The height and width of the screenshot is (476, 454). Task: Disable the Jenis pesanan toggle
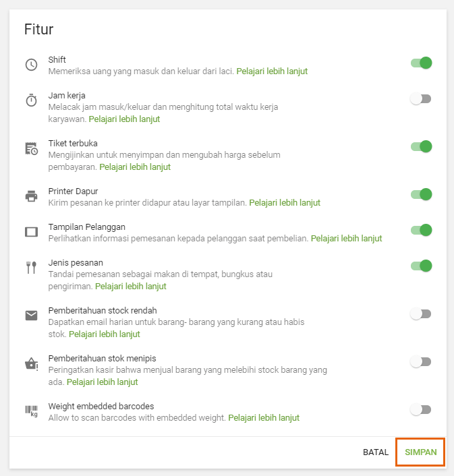(421, 266)
